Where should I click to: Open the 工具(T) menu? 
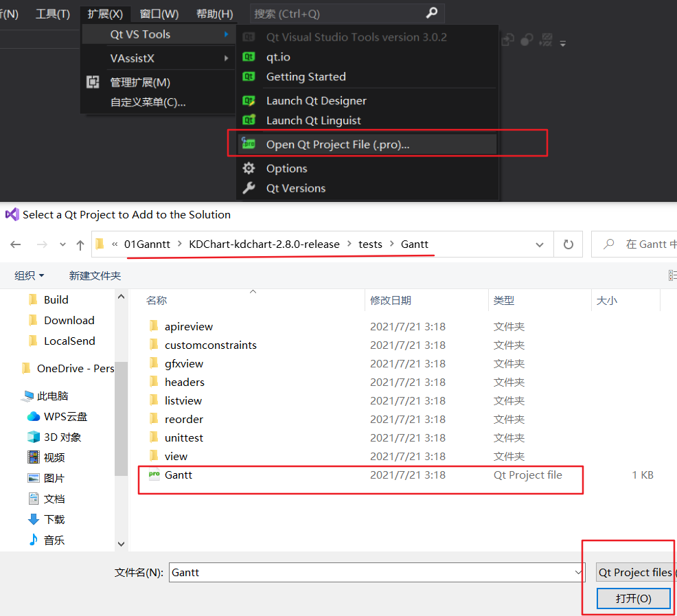tap(53, 14)
